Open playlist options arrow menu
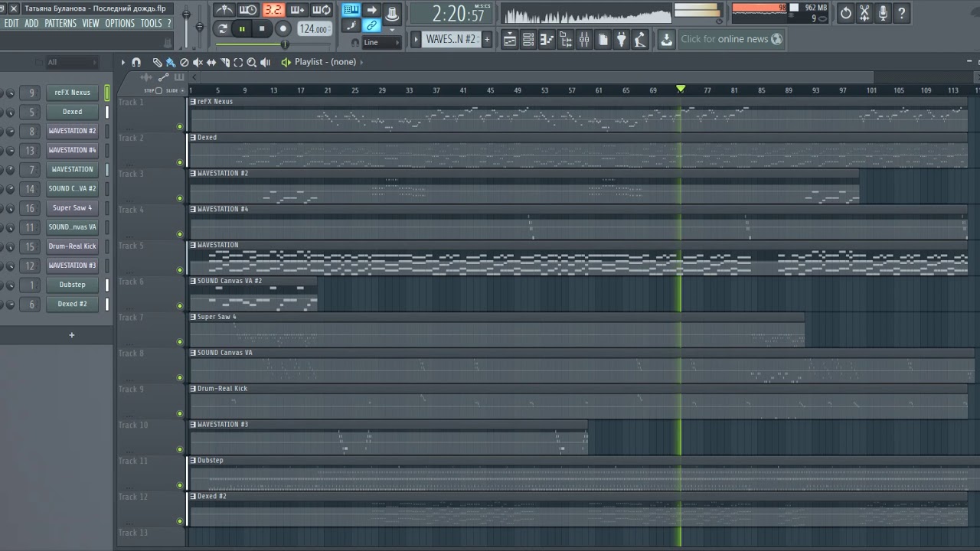The height and width of the screenshot is (551, 980). [x=122, y=62]
